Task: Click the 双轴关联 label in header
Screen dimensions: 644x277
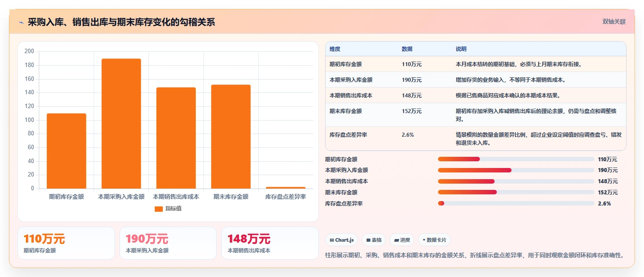Action: 614,21
